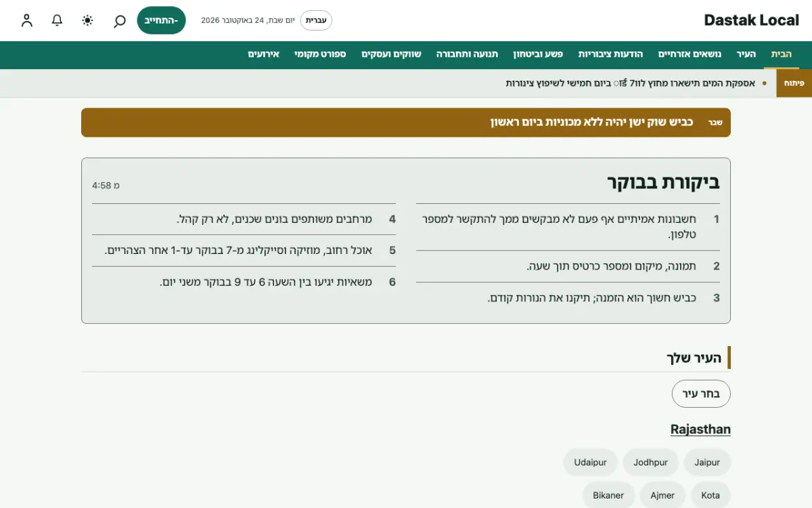Click the green התחייב button
Image resolution: width=812 pixels, height=508 pixels.
pos(161,20)
